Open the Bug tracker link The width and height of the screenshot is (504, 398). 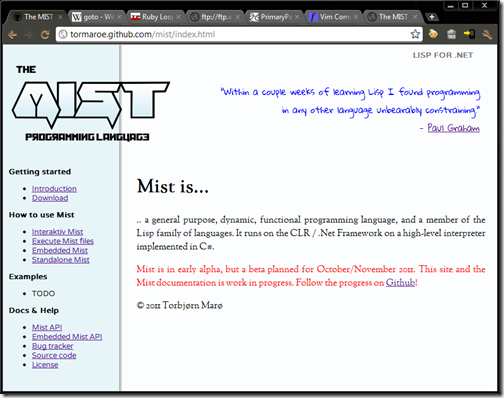(53, 346)
